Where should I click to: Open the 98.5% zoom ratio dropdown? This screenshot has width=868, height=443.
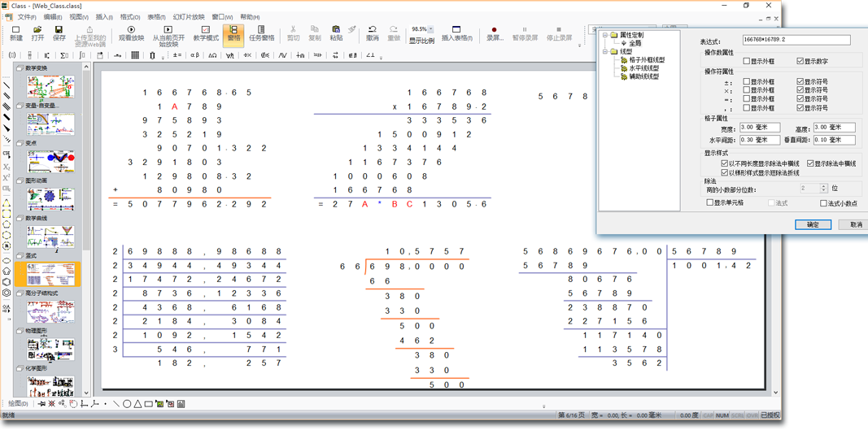431,29
